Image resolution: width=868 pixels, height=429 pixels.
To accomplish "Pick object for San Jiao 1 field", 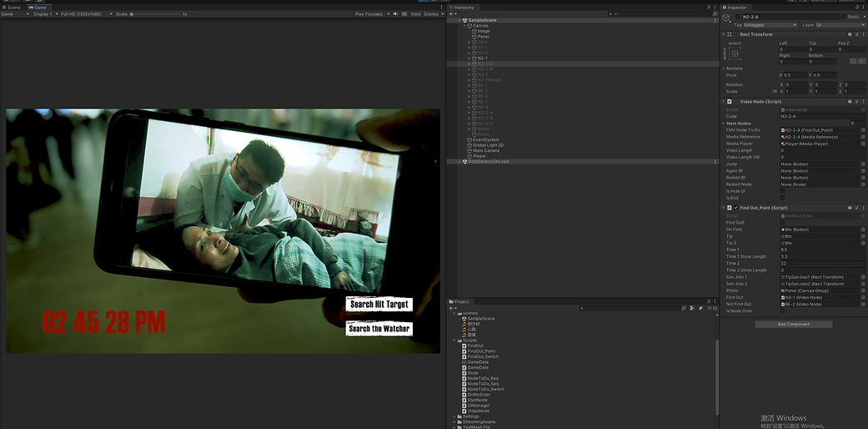I will coord(863,276).
